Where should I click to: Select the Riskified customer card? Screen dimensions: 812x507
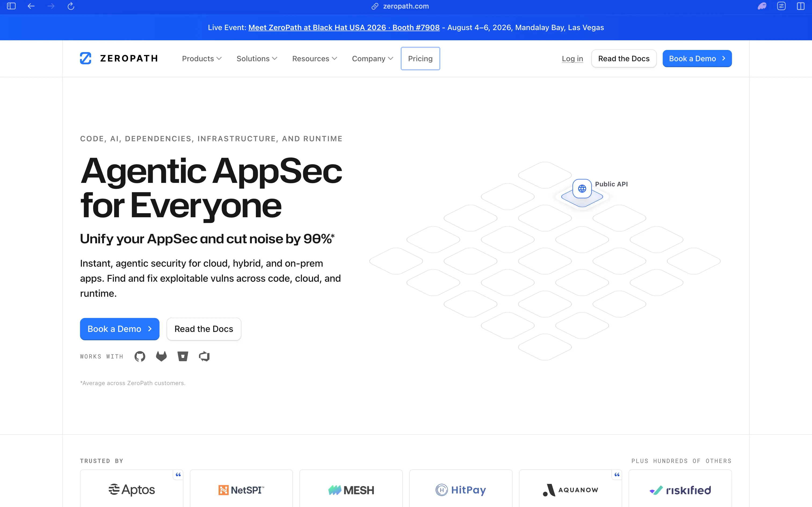coord(680,488)
